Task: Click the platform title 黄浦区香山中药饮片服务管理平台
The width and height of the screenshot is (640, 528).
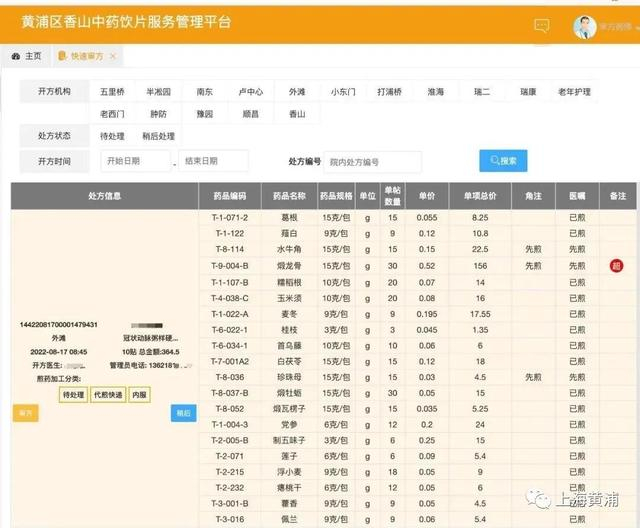Action: pyautogui.click(x=126, y=22)
